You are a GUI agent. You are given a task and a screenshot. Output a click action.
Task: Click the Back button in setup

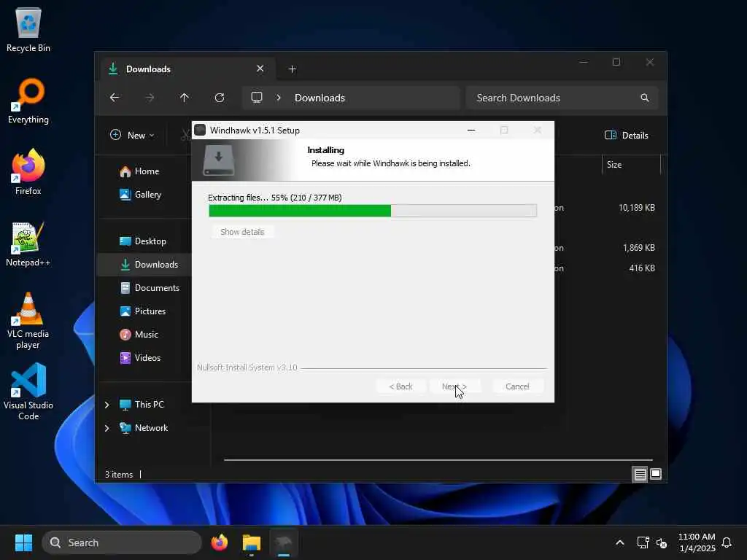tap(400, 386)
